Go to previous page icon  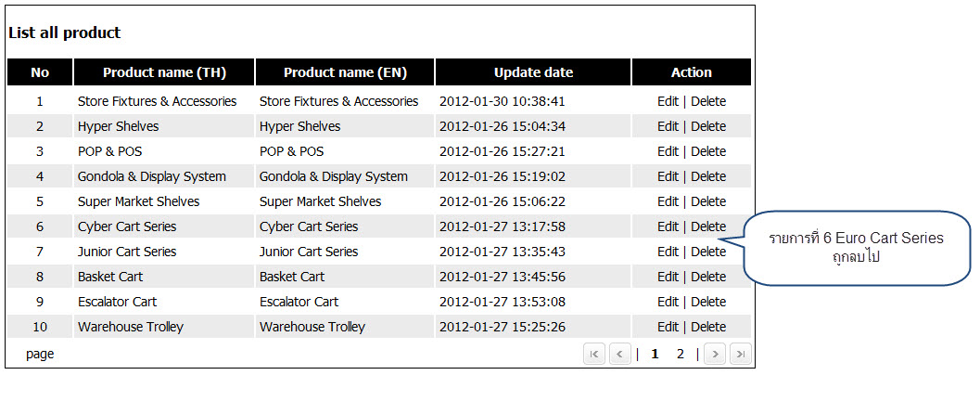(x=620, y=354)
